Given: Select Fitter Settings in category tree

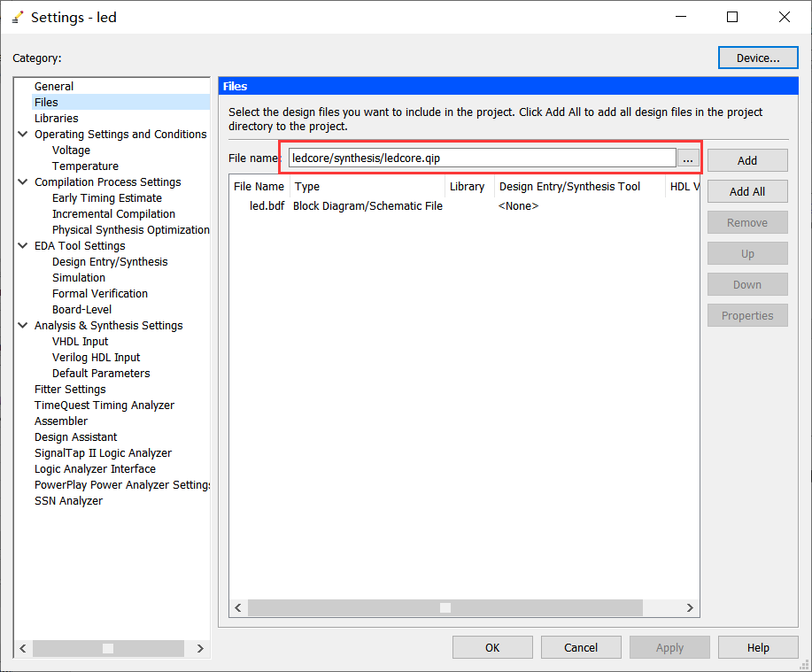Looking at the screenshot, I should [x=70, y=390].
